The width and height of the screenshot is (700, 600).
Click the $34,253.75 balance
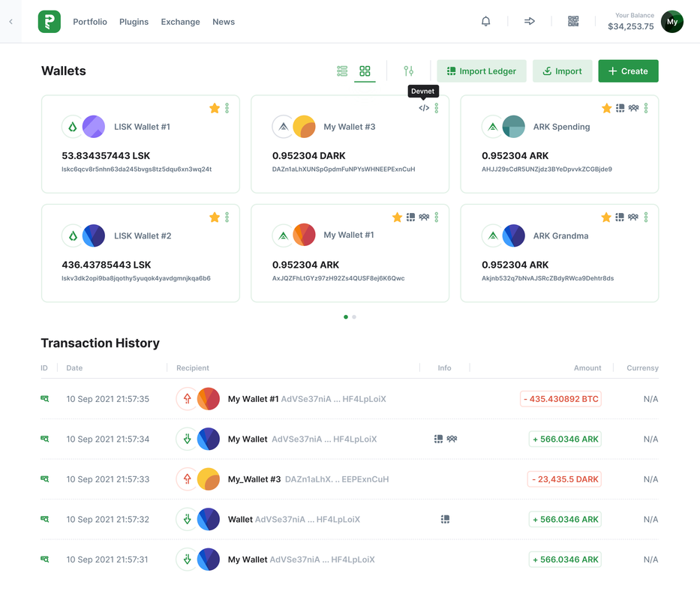click(631, 26)
